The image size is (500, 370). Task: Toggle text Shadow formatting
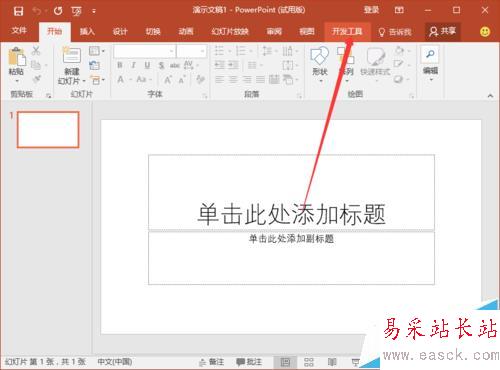[x=161, y=65]
